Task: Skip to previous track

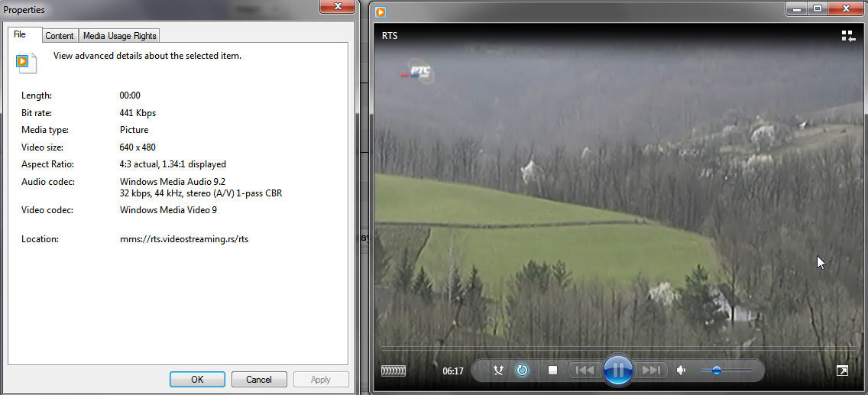Action: [x=585, y=371]
